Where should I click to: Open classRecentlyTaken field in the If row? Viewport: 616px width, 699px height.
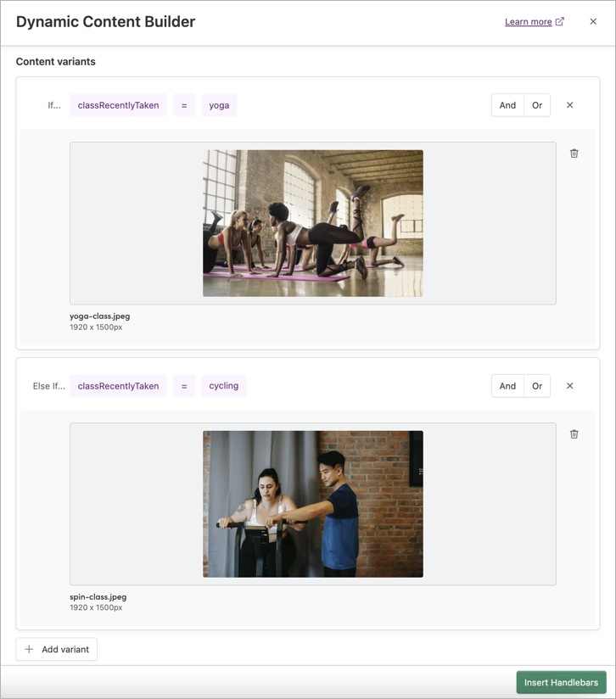118,105
